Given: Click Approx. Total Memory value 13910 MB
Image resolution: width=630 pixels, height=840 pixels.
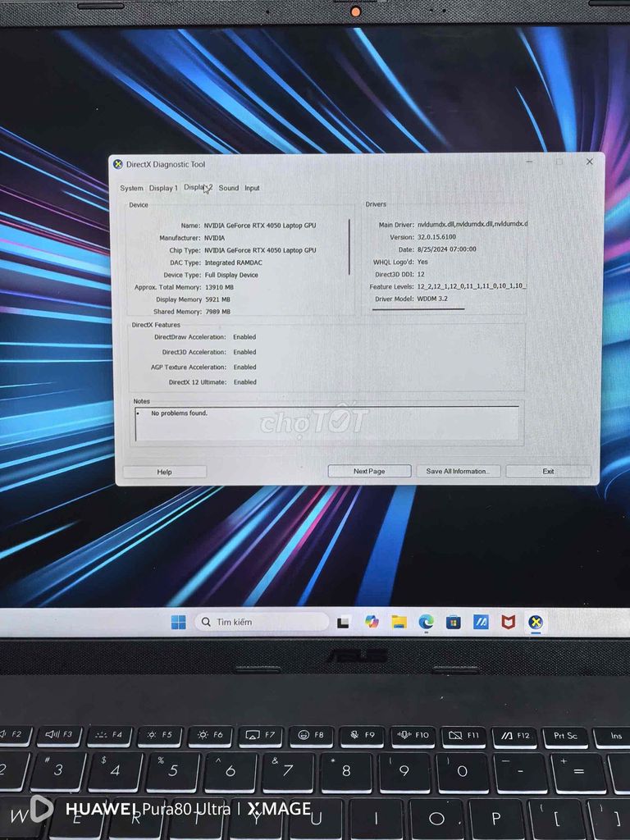Looking at the screenshot, I should click(x=219, y=287).
